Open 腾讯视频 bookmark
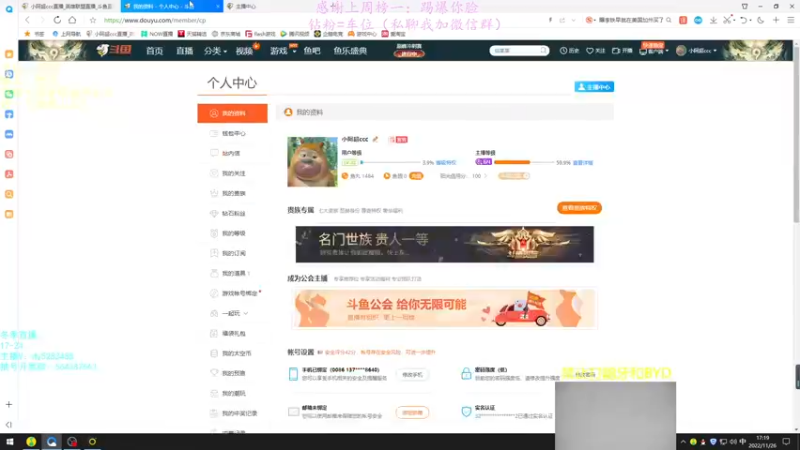This screenshot has width=800, height=450. click(295, 34)
